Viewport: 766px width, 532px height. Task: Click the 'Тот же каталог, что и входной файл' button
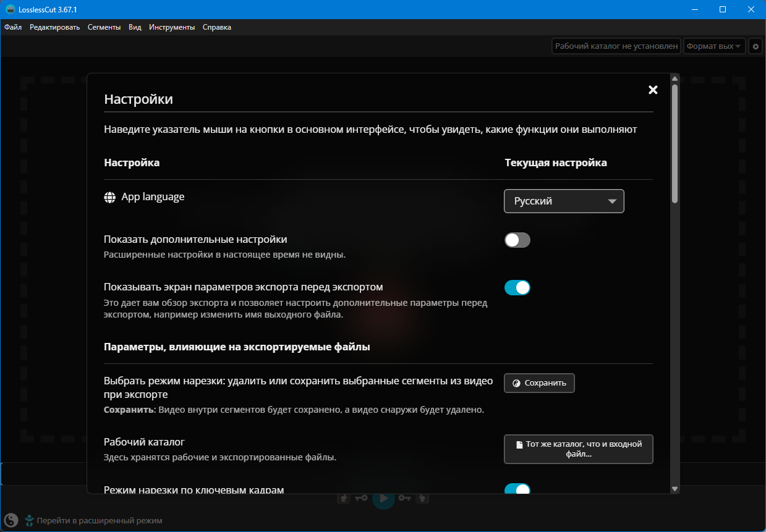578,449
